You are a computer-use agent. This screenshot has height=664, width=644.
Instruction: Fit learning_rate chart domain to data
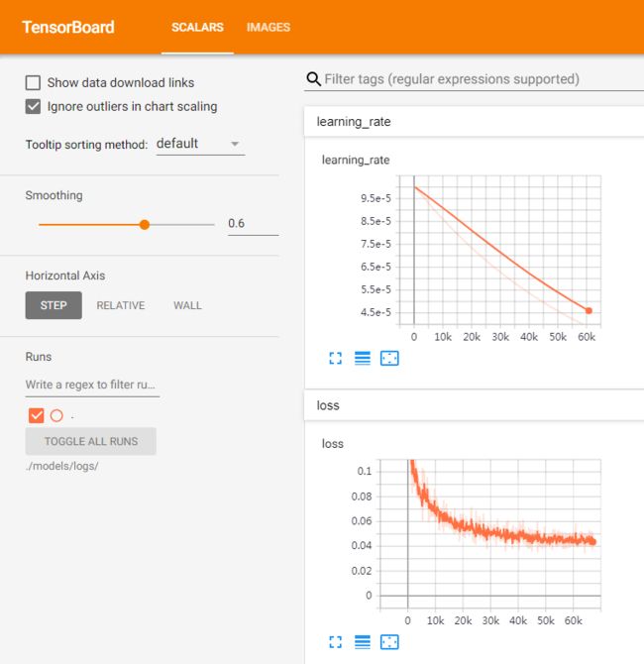point(389,358)
